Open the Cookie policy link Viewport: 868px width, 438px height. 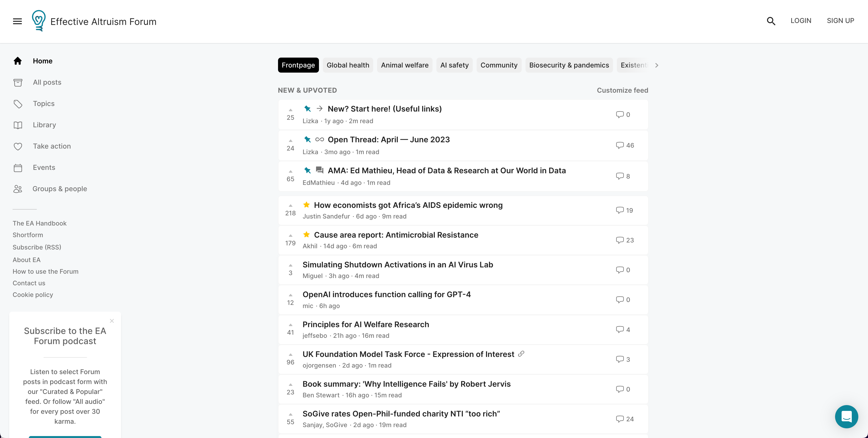(33, 295)
